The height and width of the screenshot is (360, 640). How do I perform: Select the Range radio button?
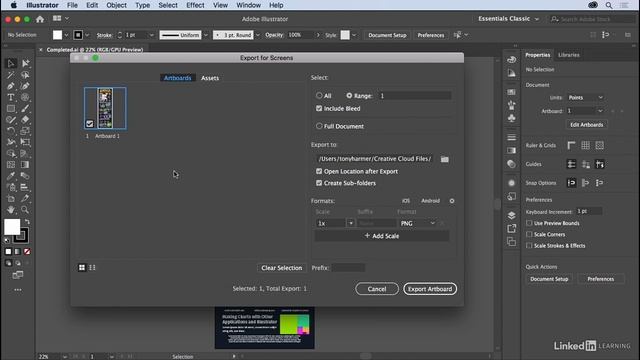pos(349,96)
